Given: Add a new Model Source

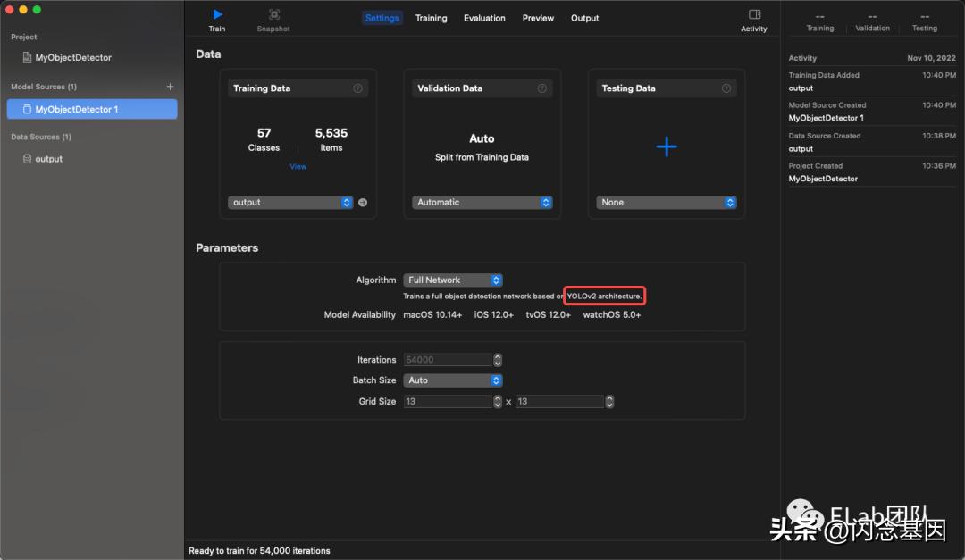Looking at the screenshot, I should click(x=169, y=86).
